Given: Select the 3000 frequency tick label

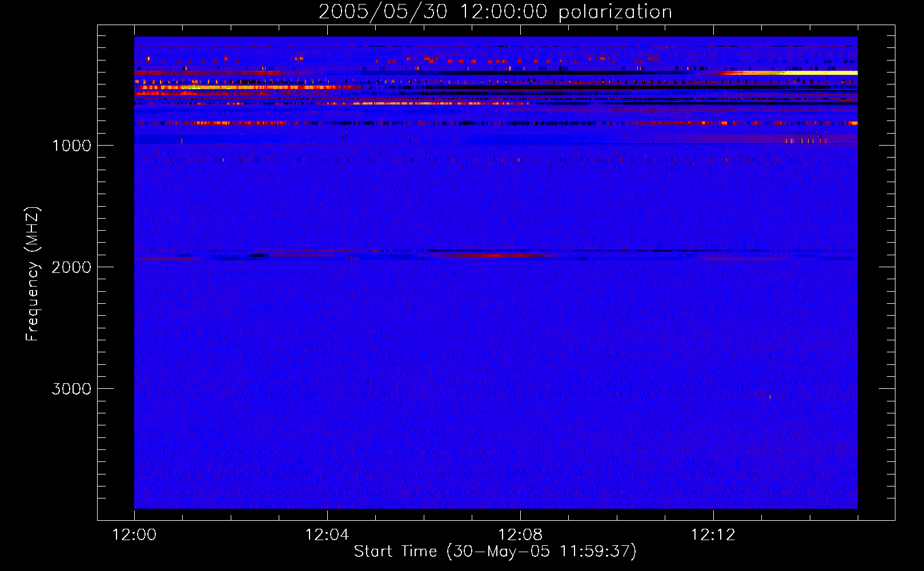Looking at the screenshot, I should (x=71, y=389).
